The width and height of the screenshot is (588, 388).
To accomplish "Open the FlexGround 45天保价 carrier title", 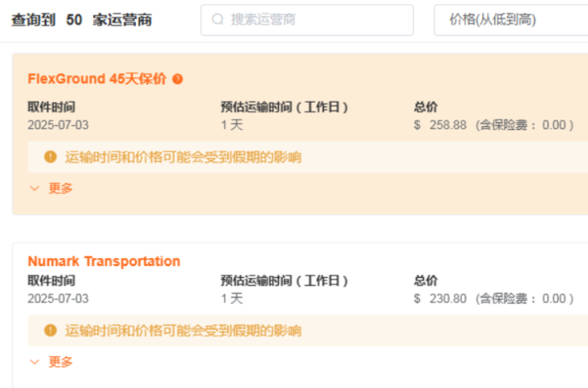I will point(97,79).
